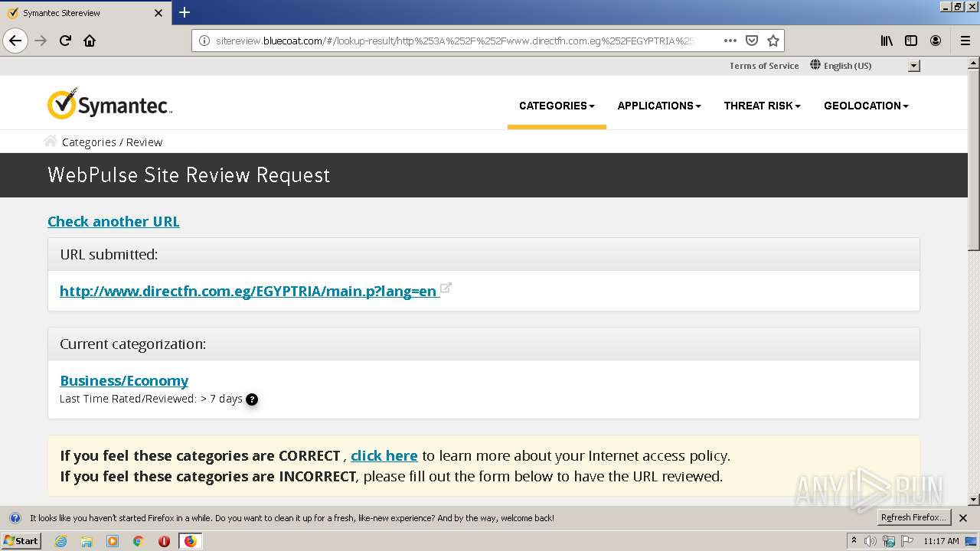Open the Windows Start button
Image resolution: width=980 pixels, height=551 pixels.
pos(21,540)
